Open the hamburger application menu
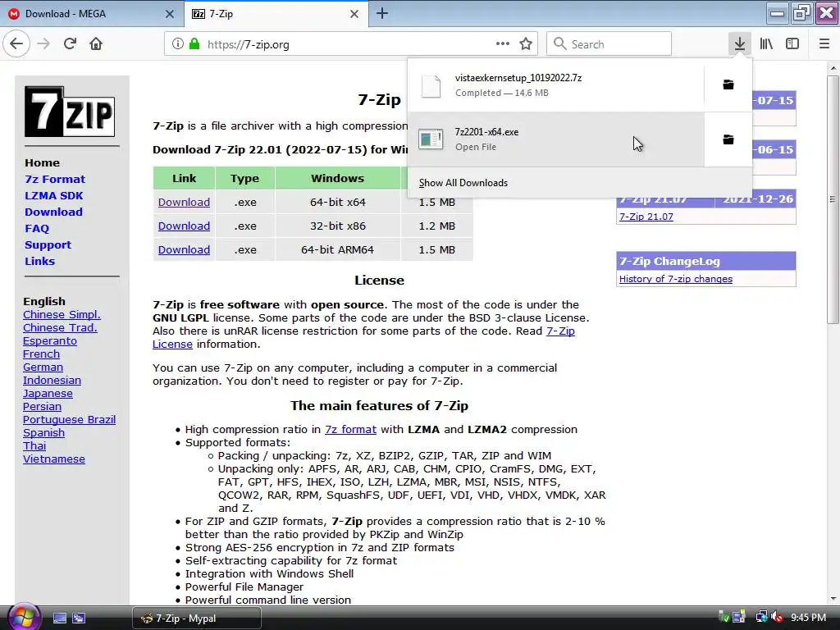The width and height of the screenshot is (840, 630). [824, 44]
